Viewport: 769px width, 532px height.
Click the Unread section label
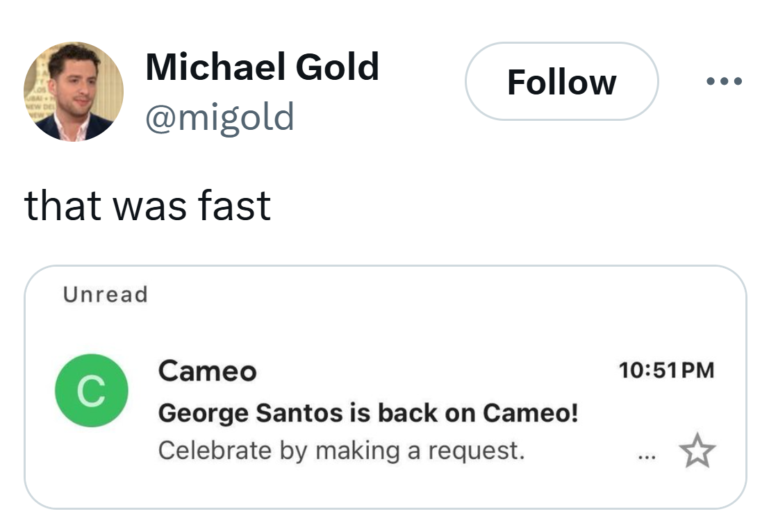pyautogui.click(x=105, y=294)
